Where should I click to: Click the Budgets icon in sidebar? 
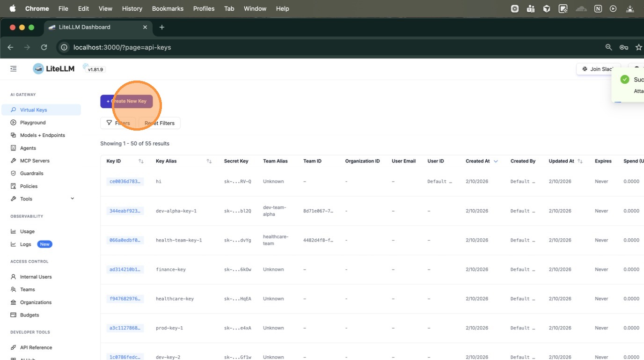pyautogui.click(x=14, y=315)
